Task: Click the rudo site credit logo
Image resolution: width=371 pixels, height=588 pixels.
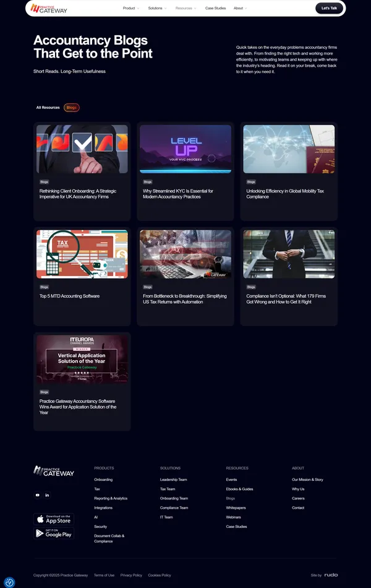Action: click(x=331, y=575)
